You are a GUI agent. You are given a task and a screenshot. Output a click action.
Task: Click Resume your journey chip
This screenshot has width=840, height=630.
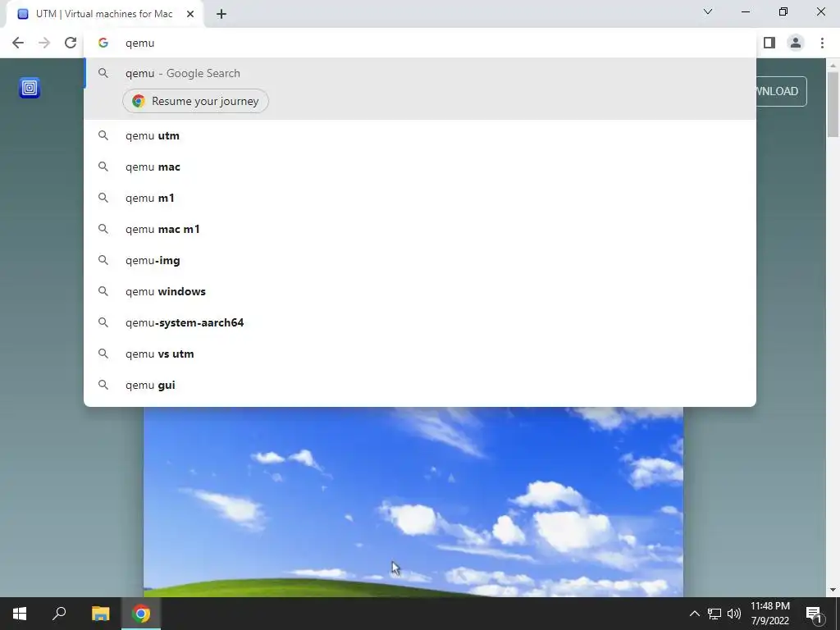[195, 101]
